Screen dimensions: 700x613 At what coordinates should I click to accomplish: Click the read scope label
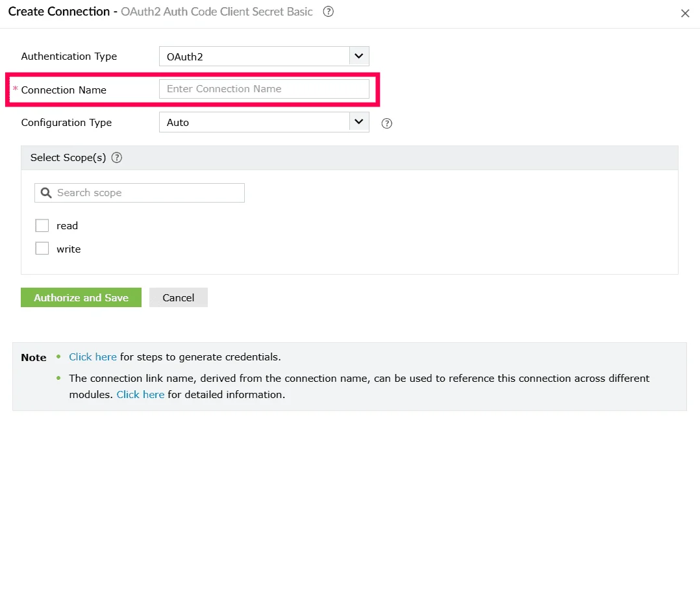click(x=67, y=226)
